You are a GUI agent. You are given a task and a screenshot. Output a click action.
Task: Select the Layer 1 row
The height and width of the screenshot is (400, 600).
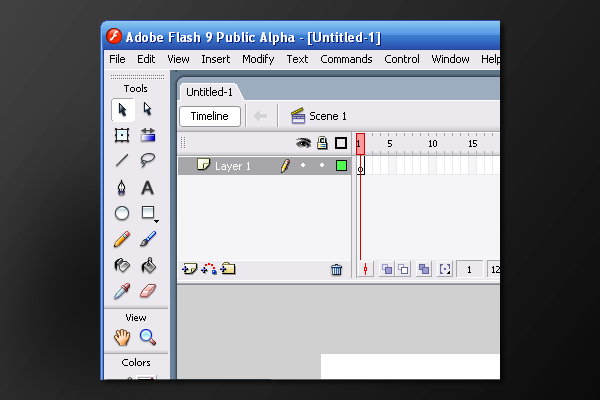point(264,166)
